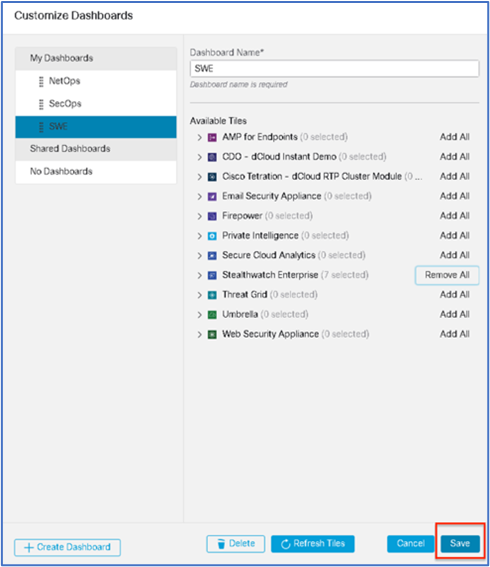Click the AMP for Endpoints module icon
This screenshot has width=490, height=567.
[212, 137]
